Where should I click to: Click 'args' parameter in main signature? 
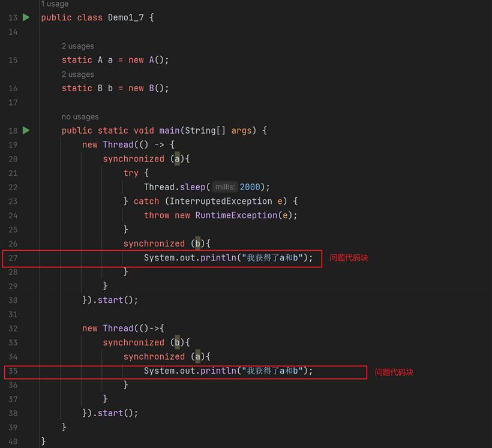[241, 130]
